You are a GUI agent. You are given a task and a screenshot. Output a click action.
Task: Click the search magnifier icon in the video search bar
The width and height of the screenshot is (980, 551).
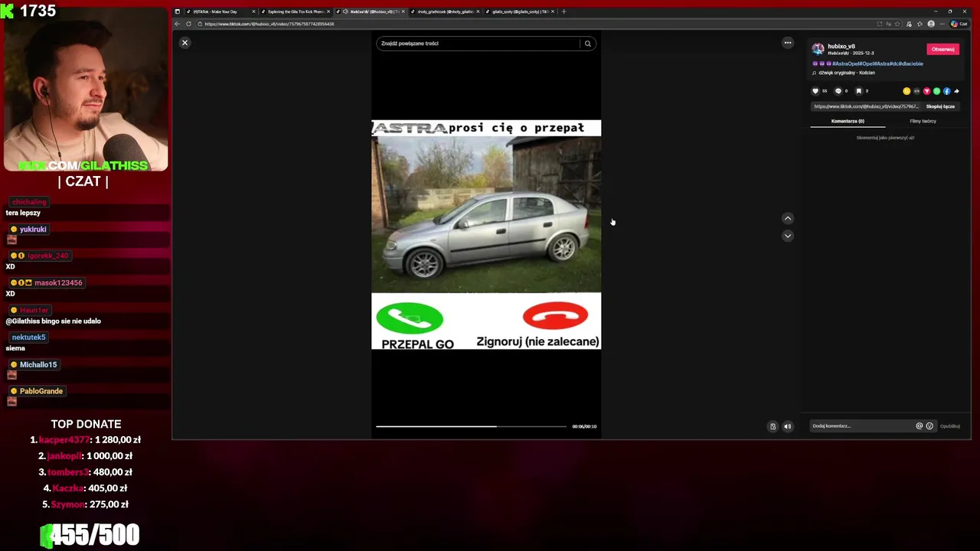(x=588, y=44)
